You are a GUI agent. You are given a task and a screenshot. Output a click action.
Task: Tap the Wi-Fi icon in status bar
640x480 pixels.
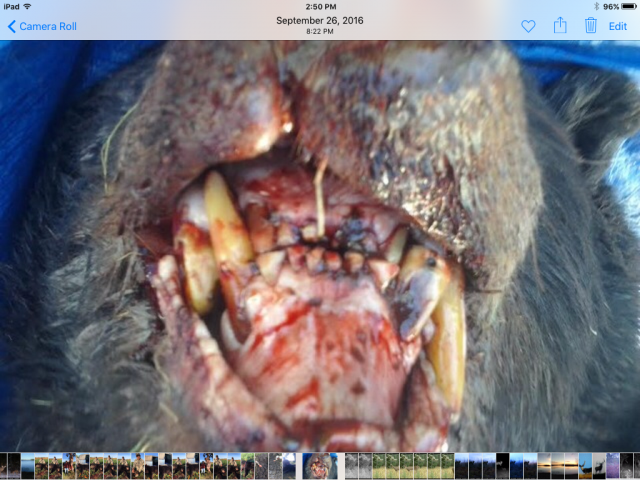(x=29, y=6)
